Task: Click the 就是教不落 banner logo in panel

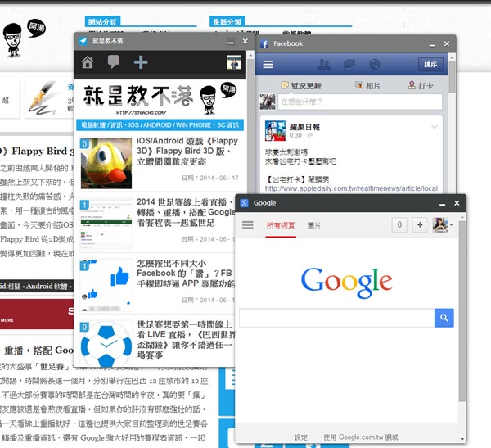Action: (x=160, y=98)
